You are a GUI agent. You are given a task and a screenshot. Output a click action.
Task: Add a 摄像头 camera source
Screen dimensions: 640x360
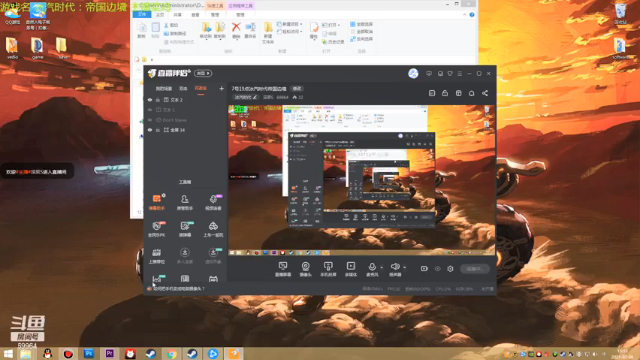pos(305,269)
